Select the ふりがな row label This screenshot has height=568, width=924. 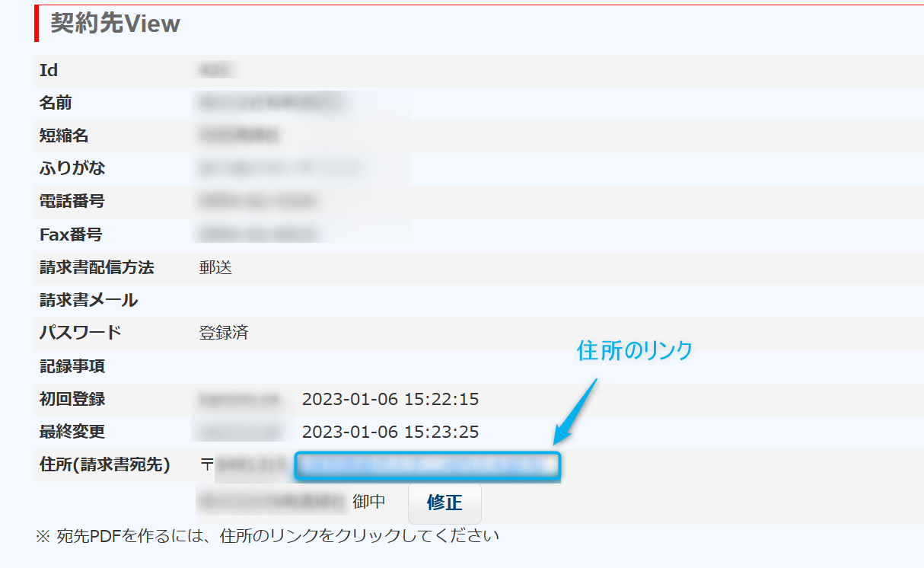pyautogui.click(x=72, y=169)
